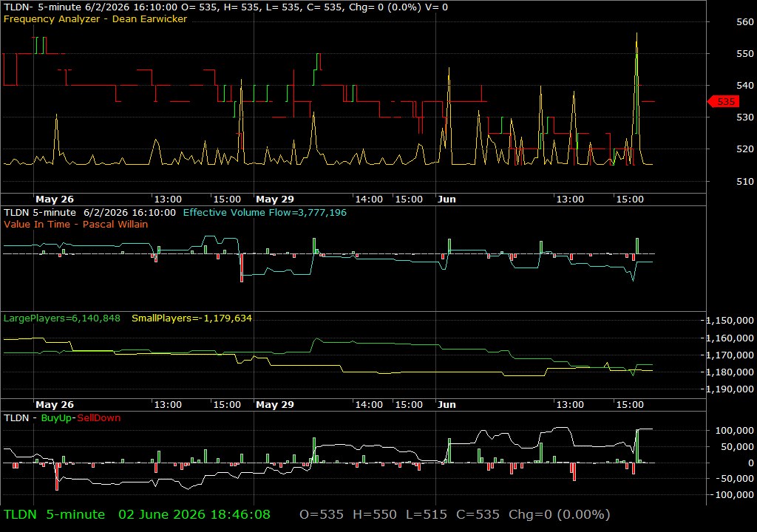Select the Frequency Analyzer - Dean Earwicker label

(95, 18)
